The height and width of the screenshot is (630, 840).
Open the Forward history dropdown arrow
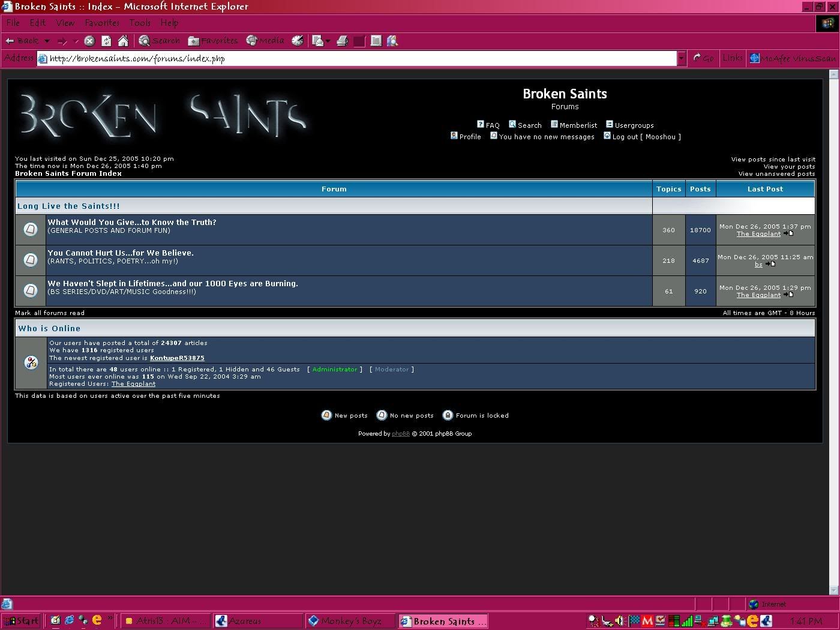pos(76,41)
